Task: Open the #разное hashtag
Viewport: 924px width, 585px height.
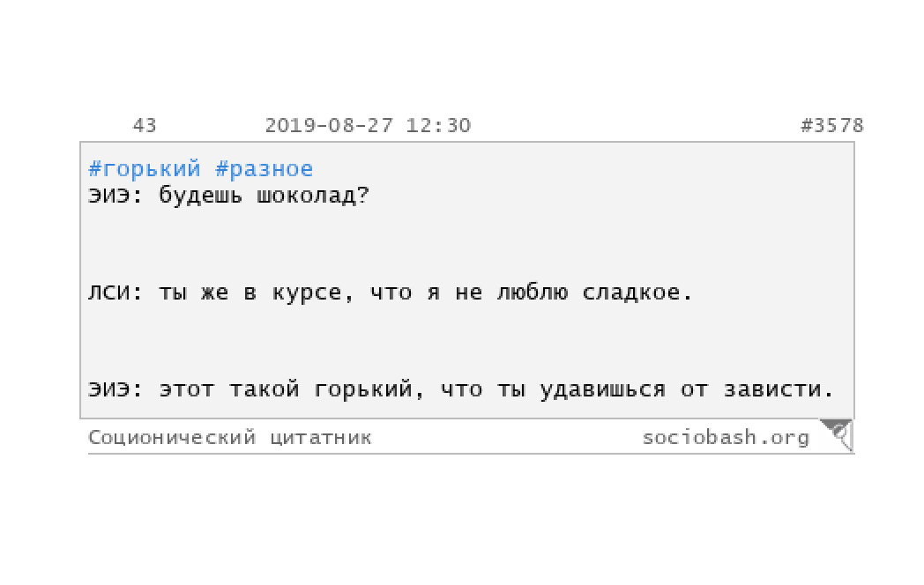Action: 264,169
